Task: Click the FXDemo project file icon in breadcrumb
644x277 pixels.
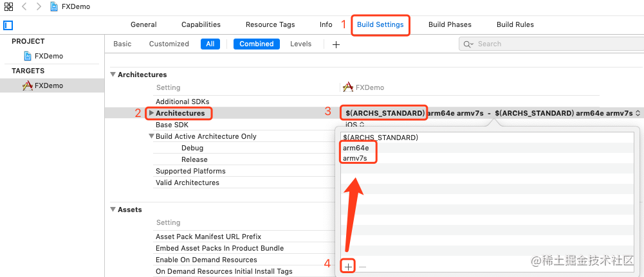Action: pos(54,6)
